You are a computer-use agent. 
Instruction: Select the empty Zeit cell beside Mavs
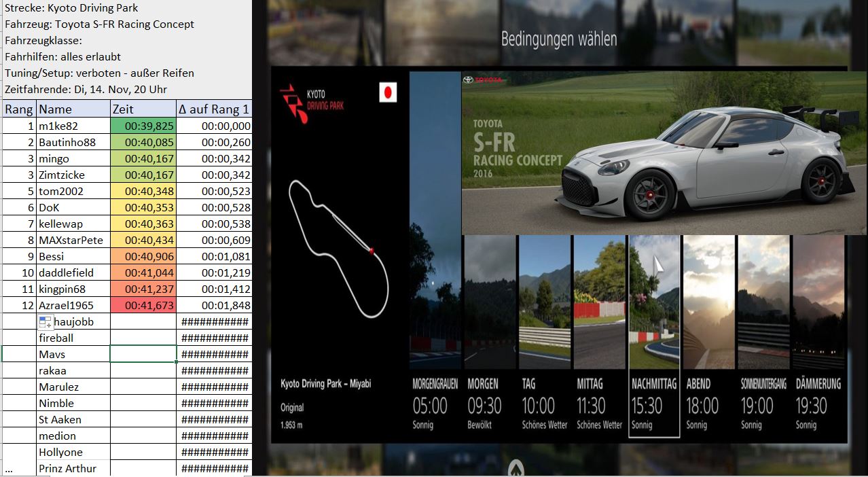click(x=143, y=354)
